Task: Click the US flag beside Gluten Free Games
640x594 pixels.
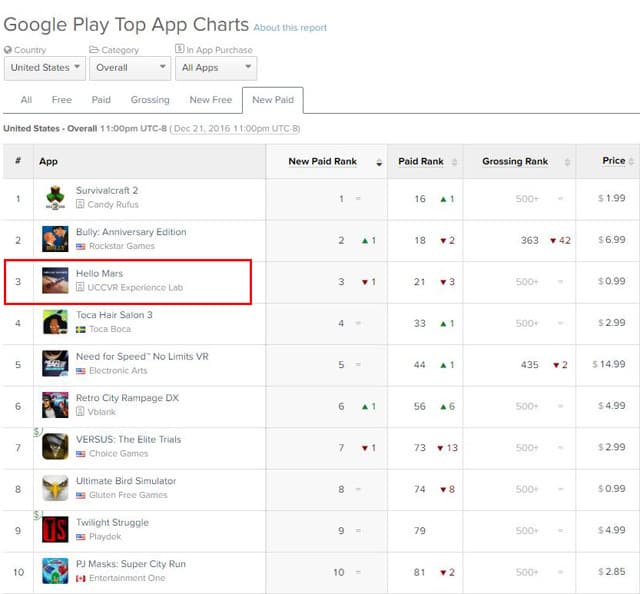Action: coord(81,495)
